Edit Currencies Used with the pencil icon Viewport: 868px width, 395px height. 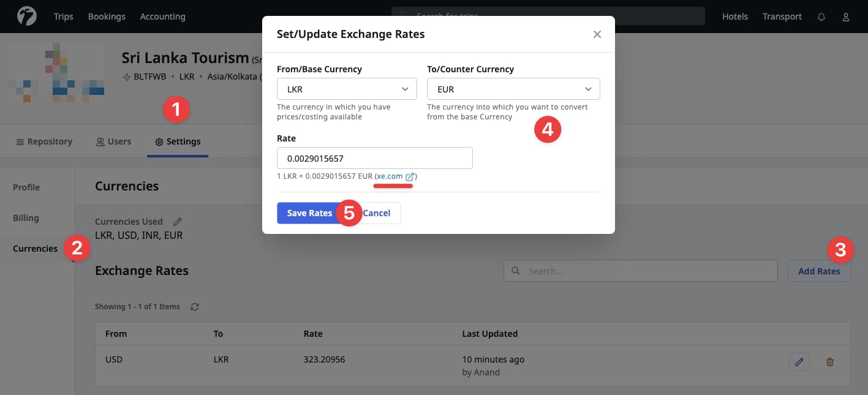(177, 221)
